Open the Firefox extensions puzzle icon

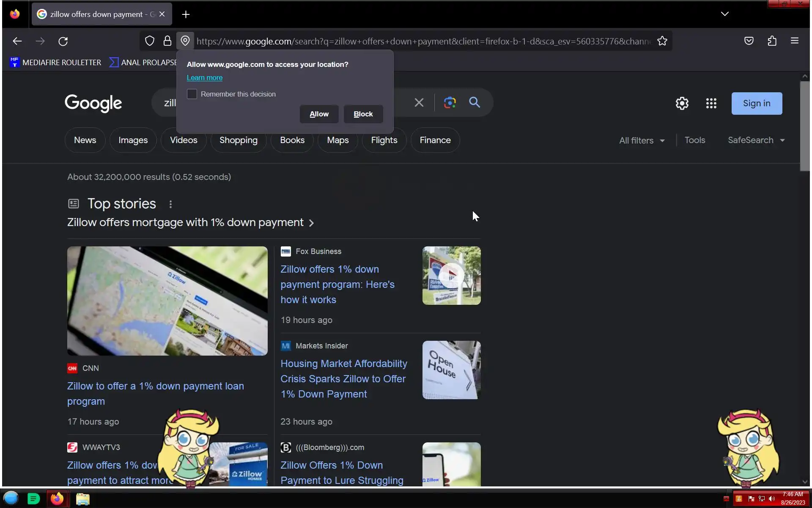tap(772, 41)
